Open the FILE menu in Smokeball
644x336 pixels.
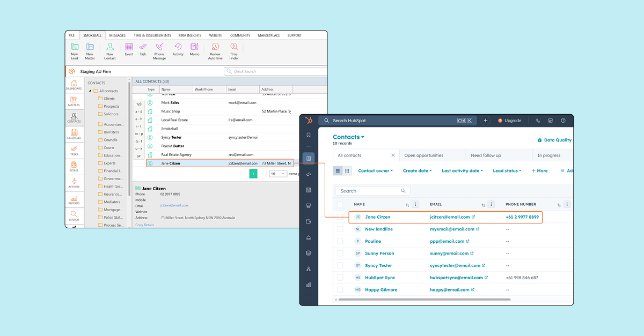point(71,35)
